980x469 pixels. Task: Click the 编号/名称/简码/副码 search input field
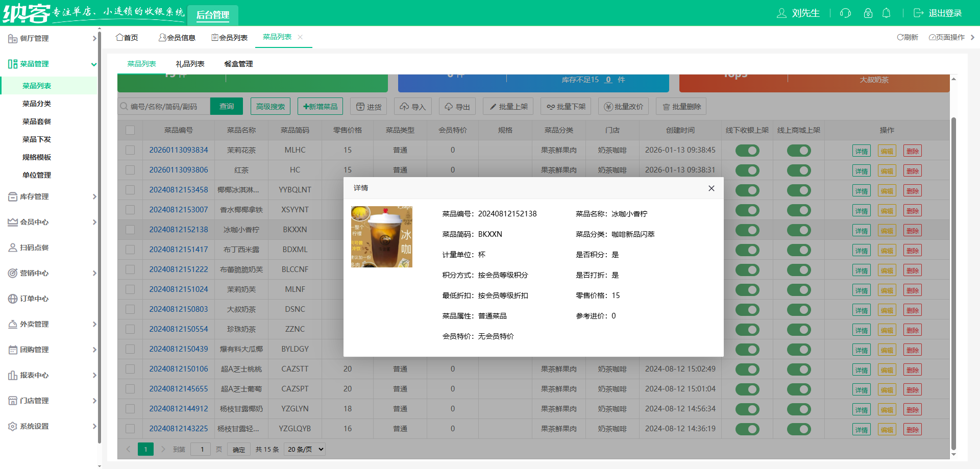[163, 106]
